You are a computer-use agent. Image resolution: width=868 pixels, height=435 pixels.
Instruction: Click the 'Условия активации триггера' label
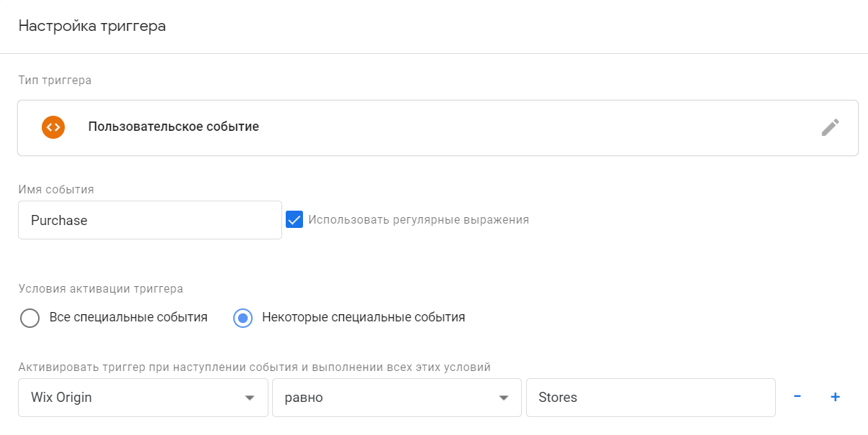(x=101, y=289)
